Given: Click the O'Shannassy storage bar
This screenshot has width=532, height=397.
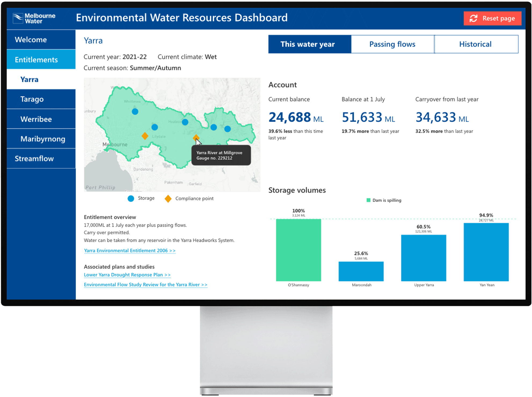Looking at the screenshot, I should (x=298, y=250).
